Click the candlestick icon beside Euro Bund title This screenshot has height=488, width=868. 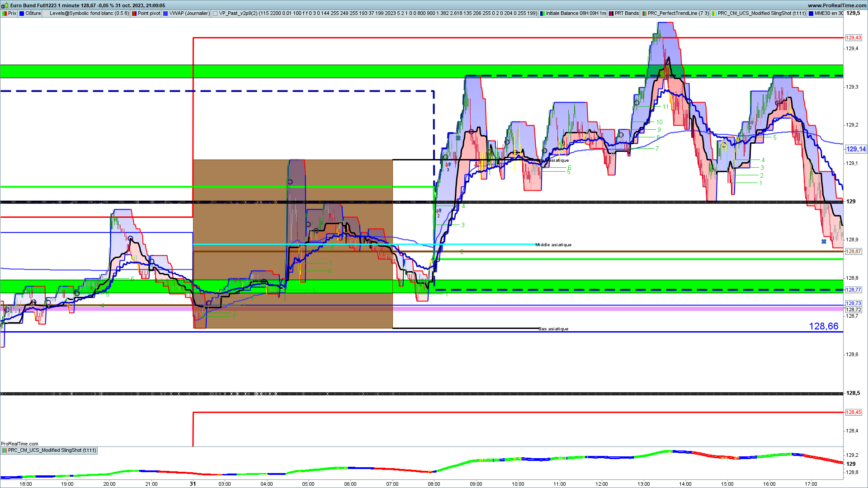[5, 5]
